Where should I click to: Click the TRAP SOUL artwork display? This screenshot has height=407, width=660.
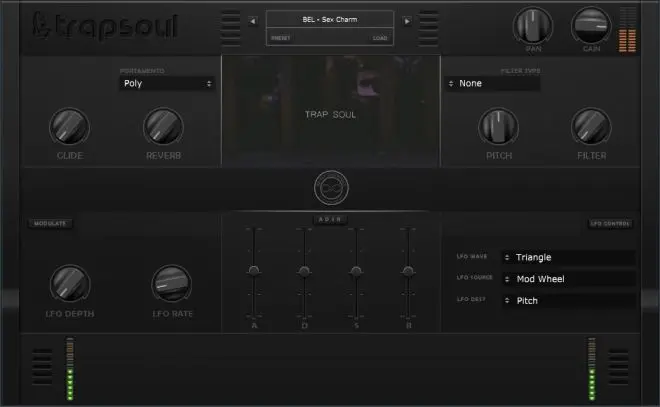[x=331, y=111]
